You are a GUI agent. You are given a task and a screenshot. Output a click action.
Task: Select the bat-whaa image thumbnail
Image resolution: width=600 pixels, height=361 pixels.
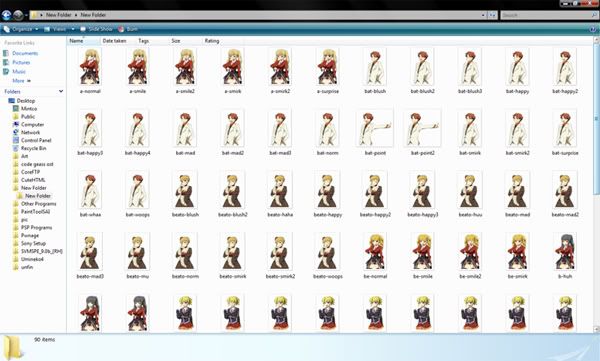(x=90, y=190)
